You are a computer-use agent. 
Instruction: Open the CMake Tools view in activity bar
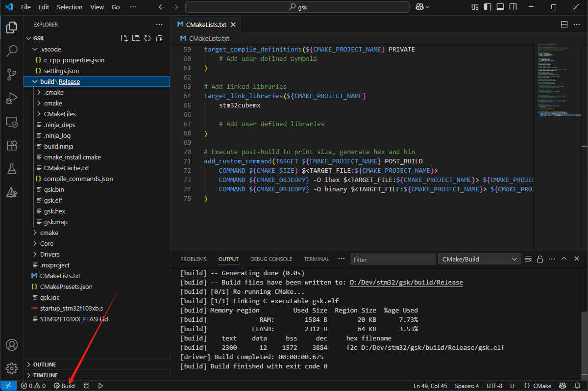click(x=11, y=192)
